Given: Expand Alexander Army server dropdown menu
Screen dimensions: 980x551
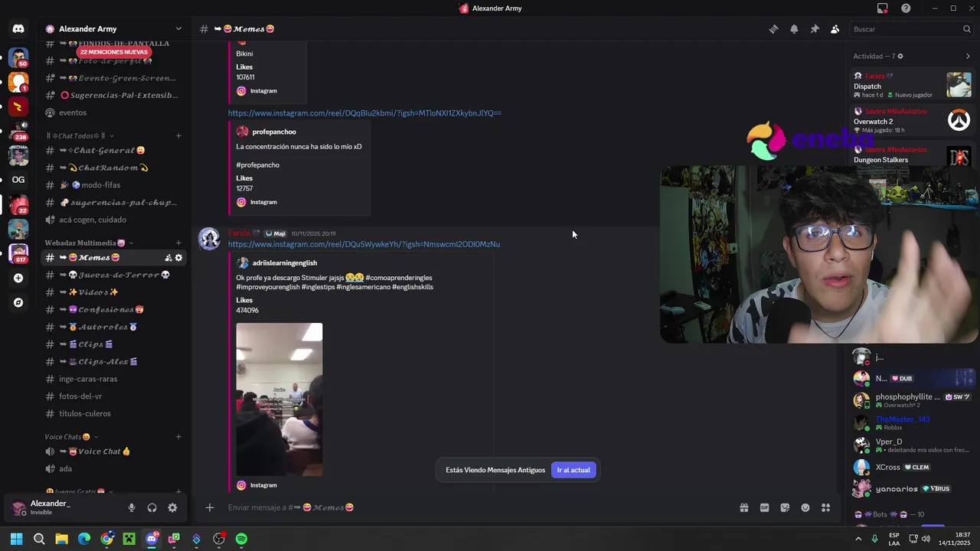Looking at the screenshot, I should (178, 29).
